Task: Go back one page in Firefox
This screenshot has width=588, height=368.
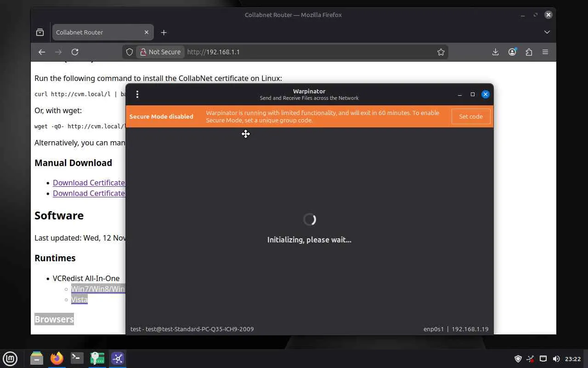Action: (x=42, y=52)
